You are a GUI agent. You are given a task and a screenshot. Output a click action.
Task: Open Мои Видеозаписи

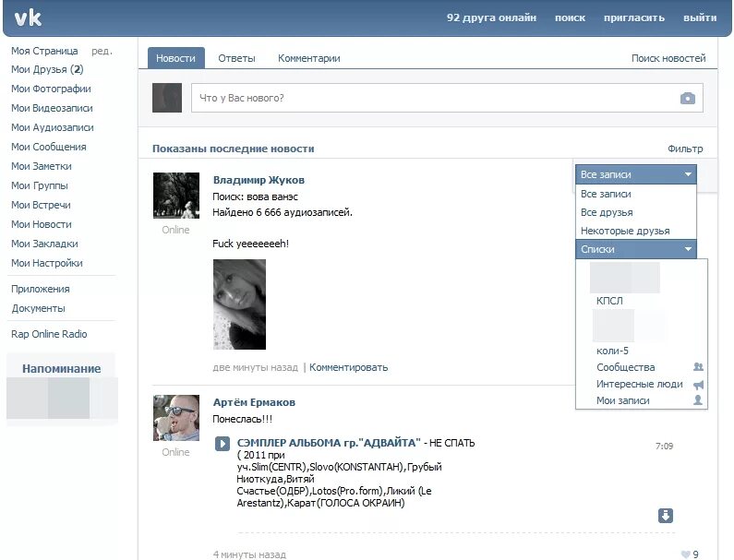point(52,108)
